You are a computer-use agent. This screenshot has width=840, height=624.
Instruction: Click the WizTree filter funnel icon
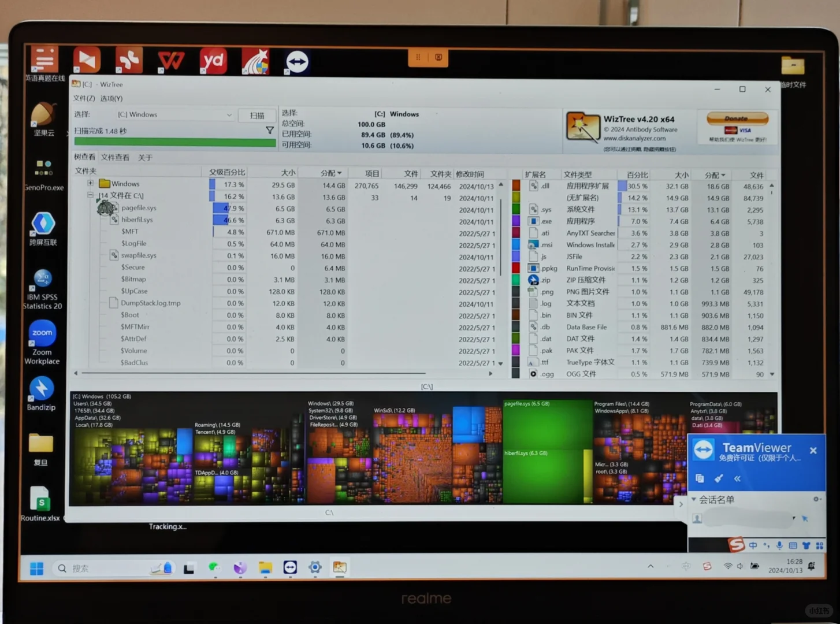(270, 131)
